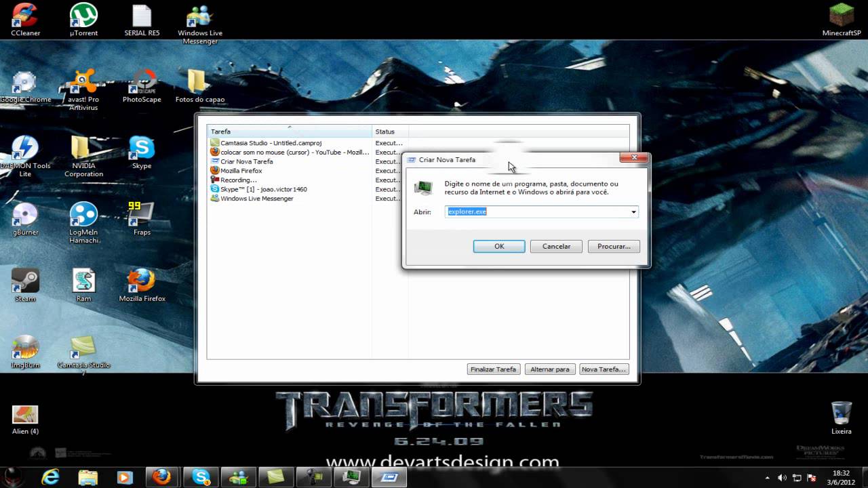Click the Procurar... browse button
This screenshot has height=488, width=868.
614,247
